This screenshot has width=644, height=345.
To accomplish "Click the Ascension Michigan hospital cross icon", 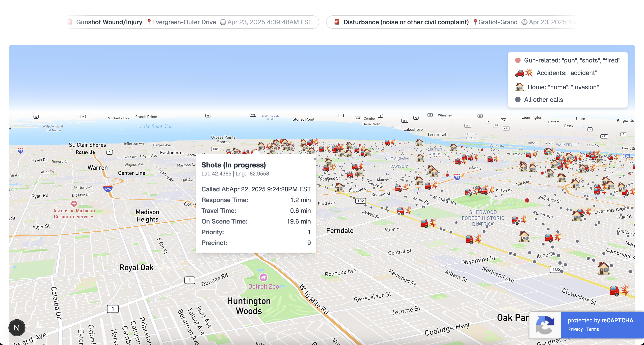I will [74, 204].
